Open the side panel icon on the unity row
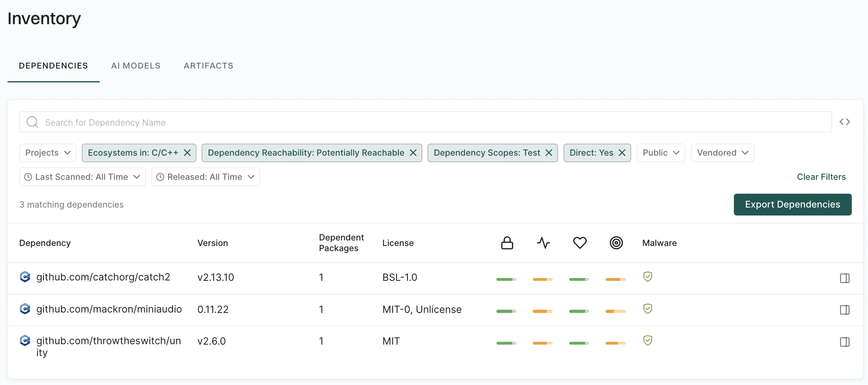Image resolution: width=868 pixels, height=385 pixels. pyautogui.click(x=845, y=341)
